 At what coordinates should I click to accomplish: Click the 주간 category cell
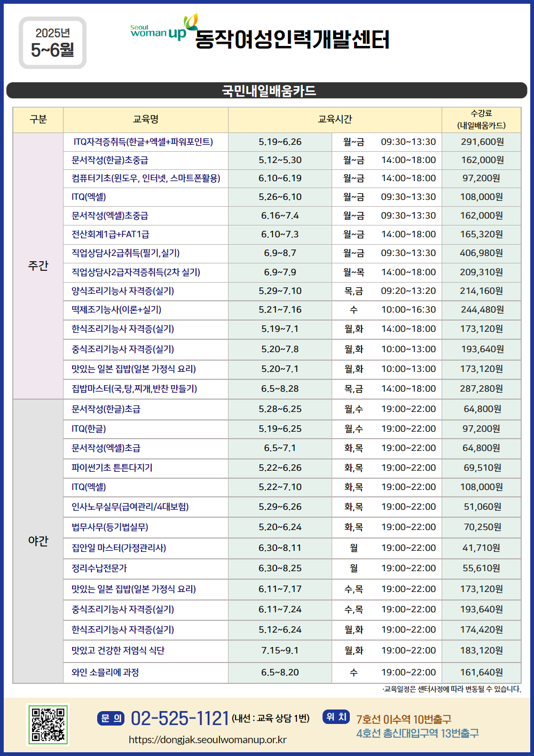pos(38,266)
